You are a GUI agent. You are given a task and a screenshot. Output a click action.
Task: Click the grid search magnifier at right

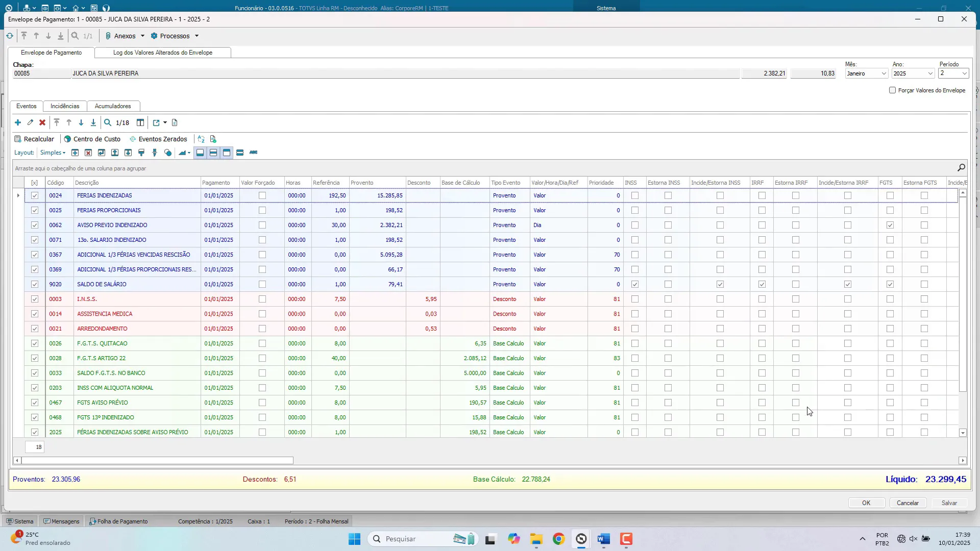pos(961,168)
